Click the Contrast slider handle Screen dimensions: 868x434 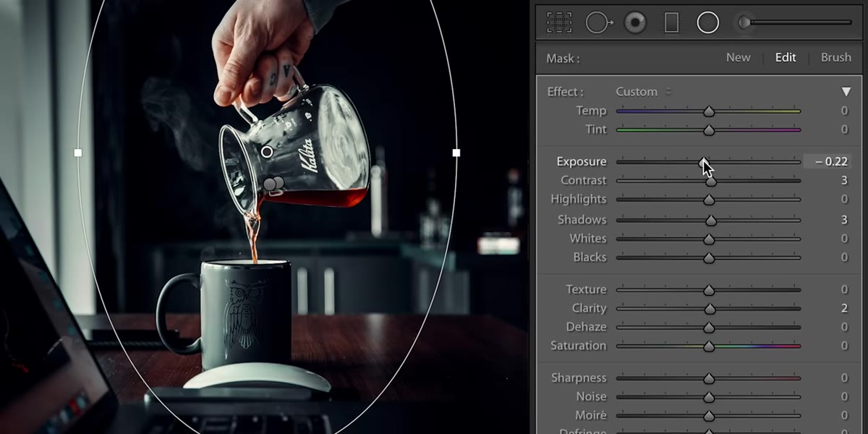point(710,181)
